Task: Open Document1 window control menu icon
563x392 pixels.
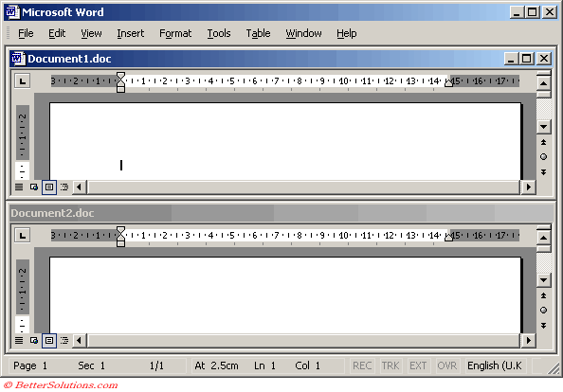Action: (18, 59)
